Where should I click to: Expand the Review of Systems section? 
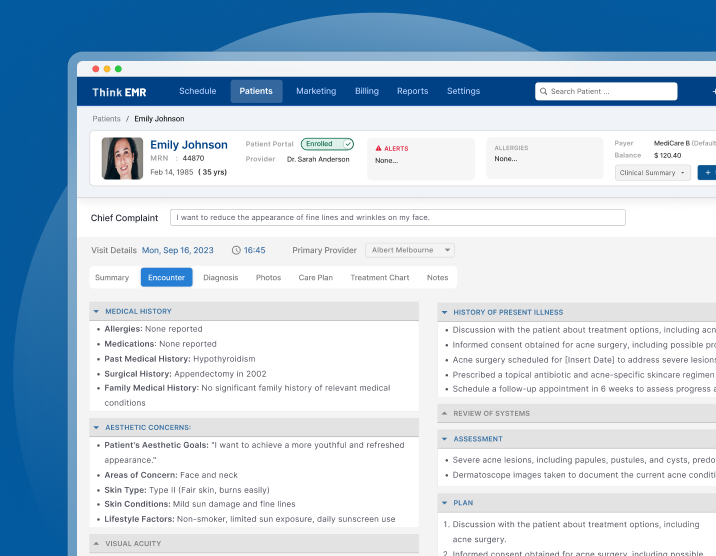444,414
